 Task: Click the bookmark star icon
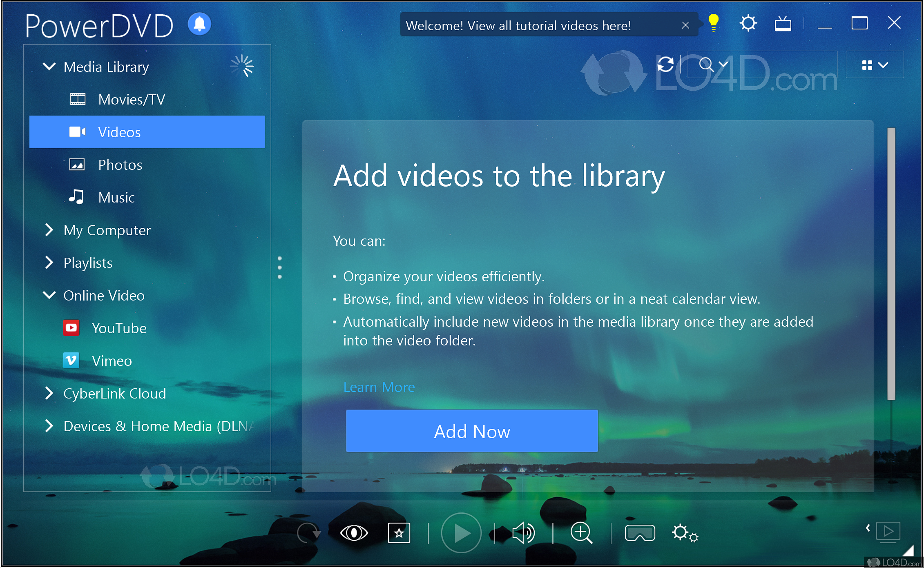point(399,533)
